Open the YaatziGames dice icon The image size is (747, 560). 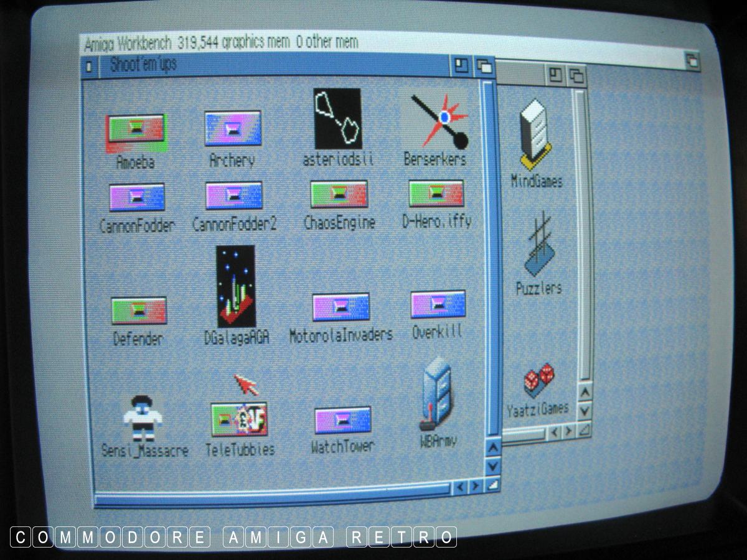[x=538, y=380]
